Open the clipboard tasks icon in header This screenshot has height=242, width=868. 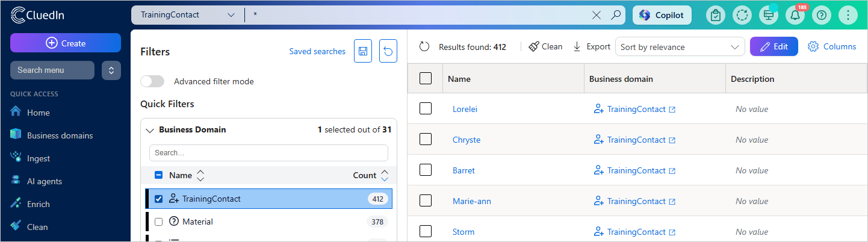tap(716, 16)
